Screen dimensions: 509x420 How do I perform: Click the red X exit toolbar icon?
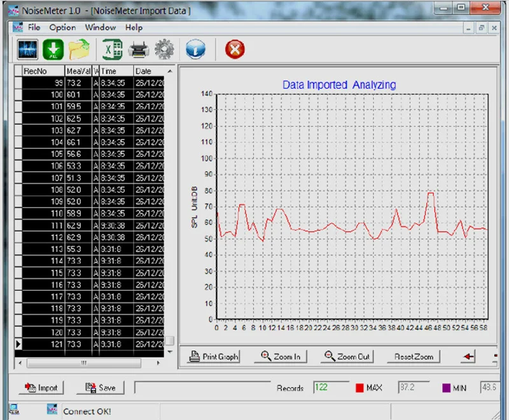coord(235,49)
